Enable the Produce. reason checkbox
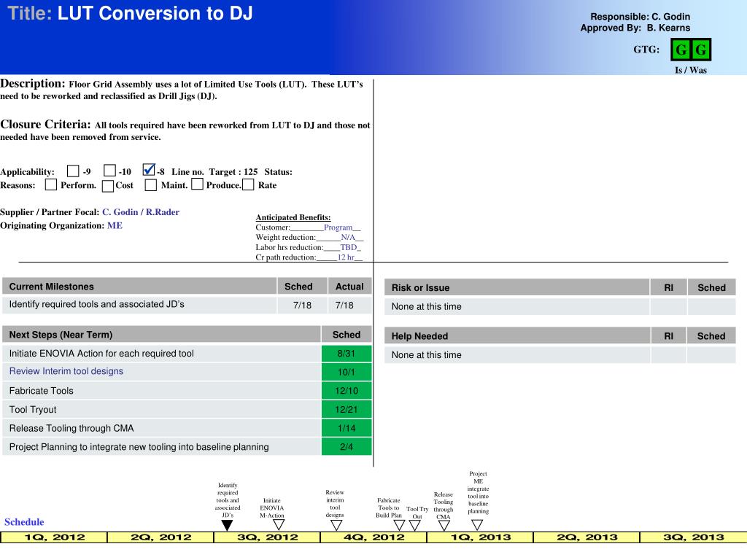 (197, 184)
